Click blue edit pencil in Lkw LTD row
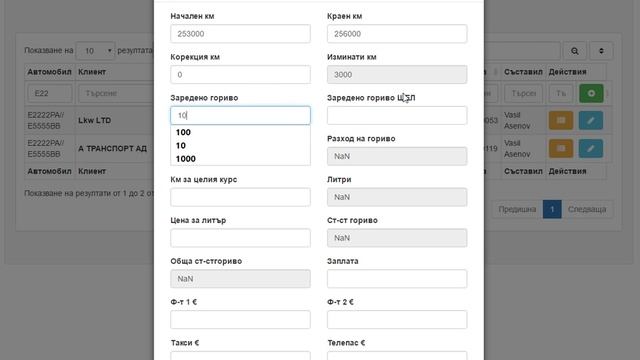 tap(591, 120)
